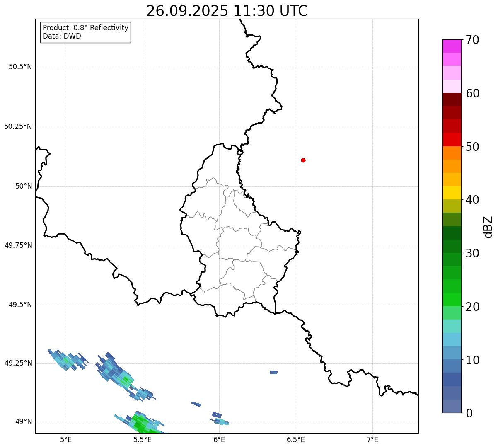The height and width of the screenshot is (448, 498).
Task: Click the 50.5°N latitude tick label
Action: pyautogui.click(x=20, y=67)
